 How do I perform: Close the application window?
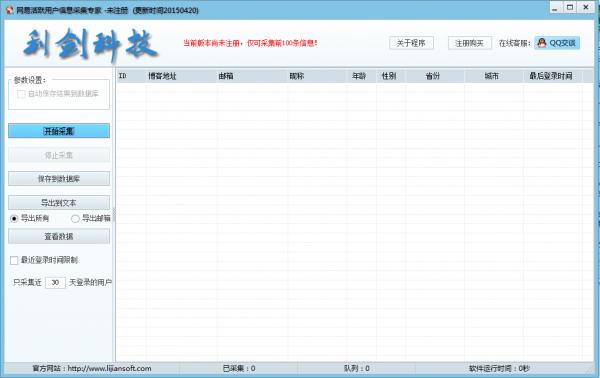pos(586,8)
